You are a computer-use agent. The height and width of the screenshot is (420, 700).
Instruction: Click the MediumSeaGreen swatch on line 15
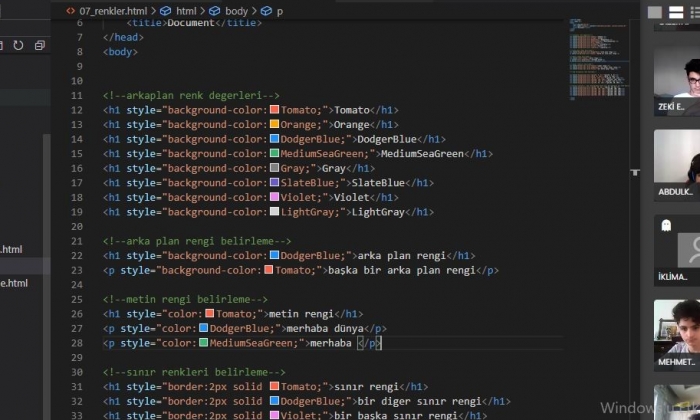(274, 154)
